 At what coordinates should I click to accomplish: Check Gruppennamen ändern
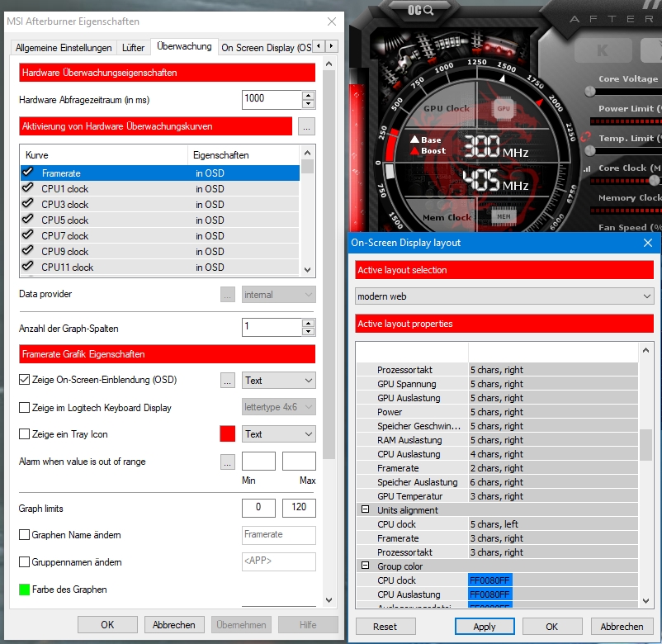25,562
